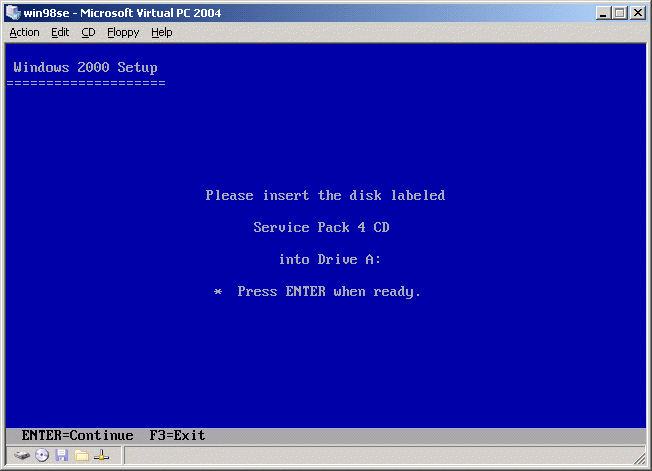The height and width of the screenshot is (471, 652).
Task: Click the 'win98se - Microsoft Virtual PC 2004' title
Action: coord(122,13)
